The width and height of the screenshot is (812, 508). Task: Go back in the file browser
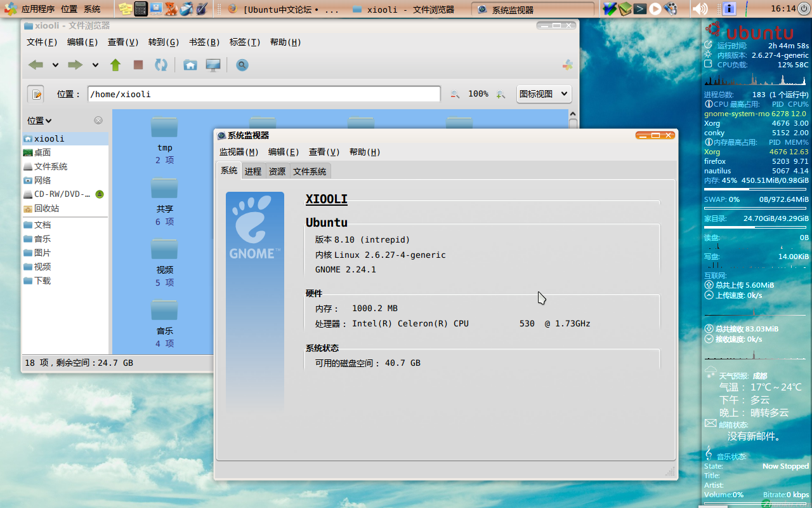point(36,65)
